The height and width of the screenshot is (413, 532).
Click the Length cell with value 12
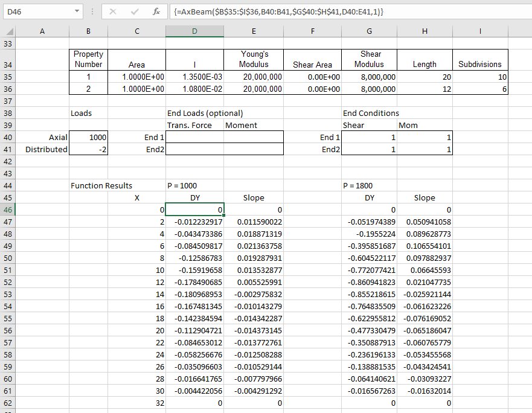(425, 89)
